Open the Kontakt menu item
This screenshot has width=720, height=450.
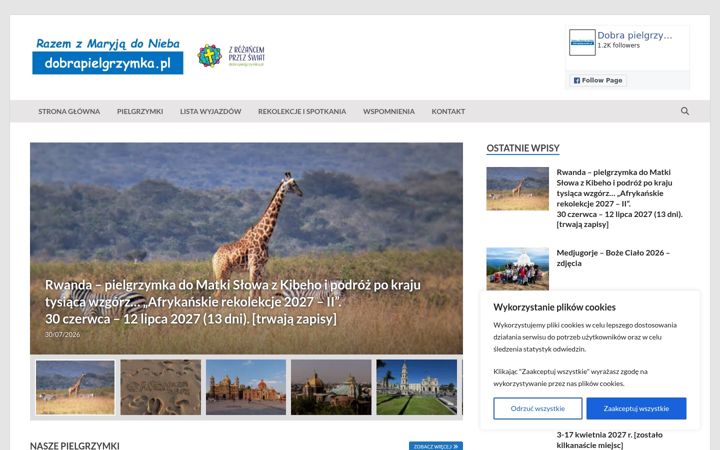[448, 111]
